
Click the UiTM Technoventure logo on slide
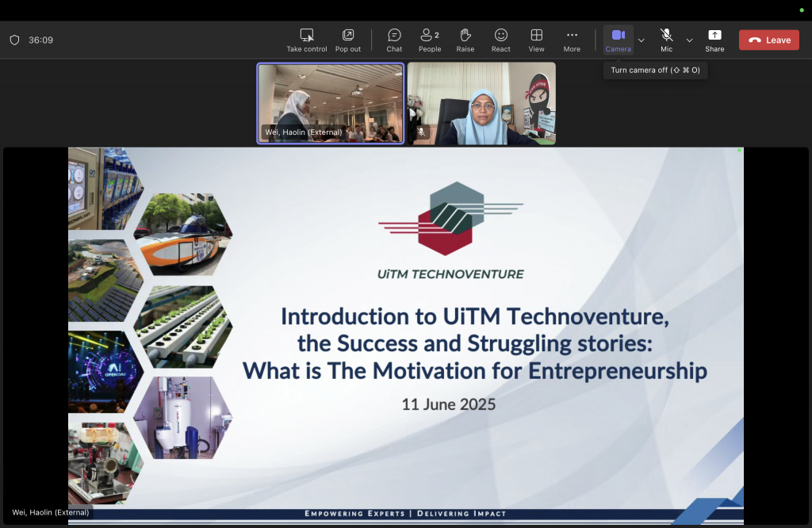[450, 219]
